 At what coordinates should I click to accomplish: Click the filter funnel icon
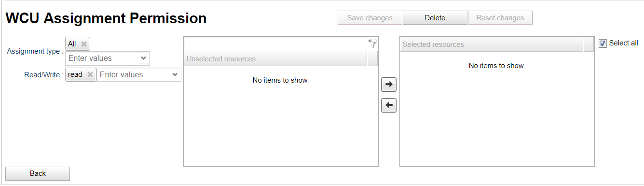point(372,44)
